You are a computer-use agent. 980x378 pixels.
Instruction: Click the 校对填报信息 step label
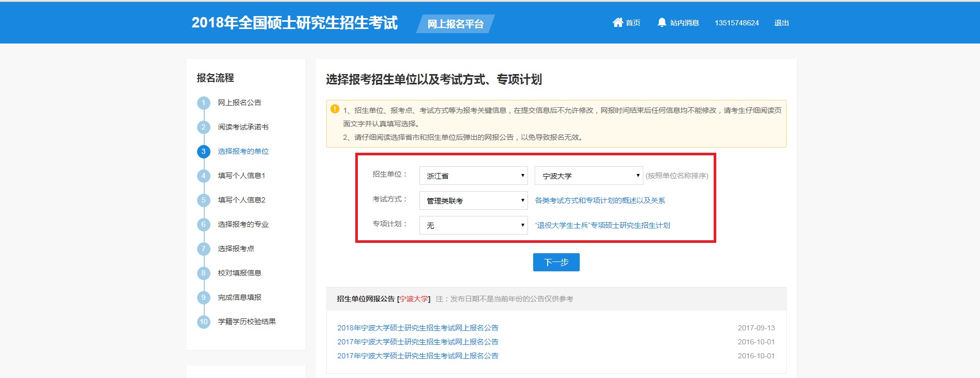tap(239, 273)
